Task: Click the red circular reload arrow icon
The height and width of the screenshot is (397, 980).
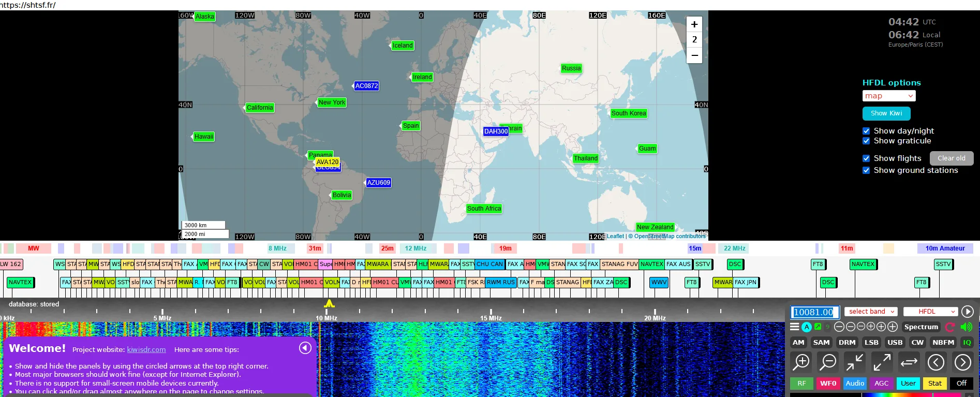Action: (950, 327)
